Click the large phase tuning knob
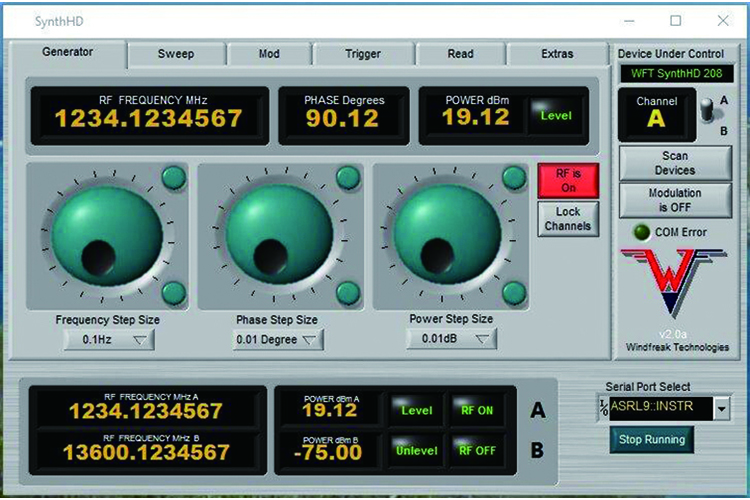Image resolution: width=750 pixels, height=500 pixels. [280, 236]
